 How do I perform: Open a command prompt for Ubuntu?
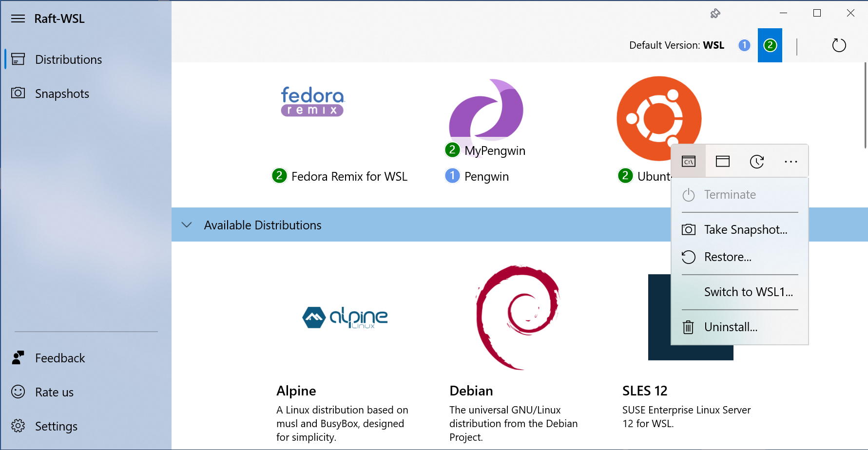click(688, 161)
